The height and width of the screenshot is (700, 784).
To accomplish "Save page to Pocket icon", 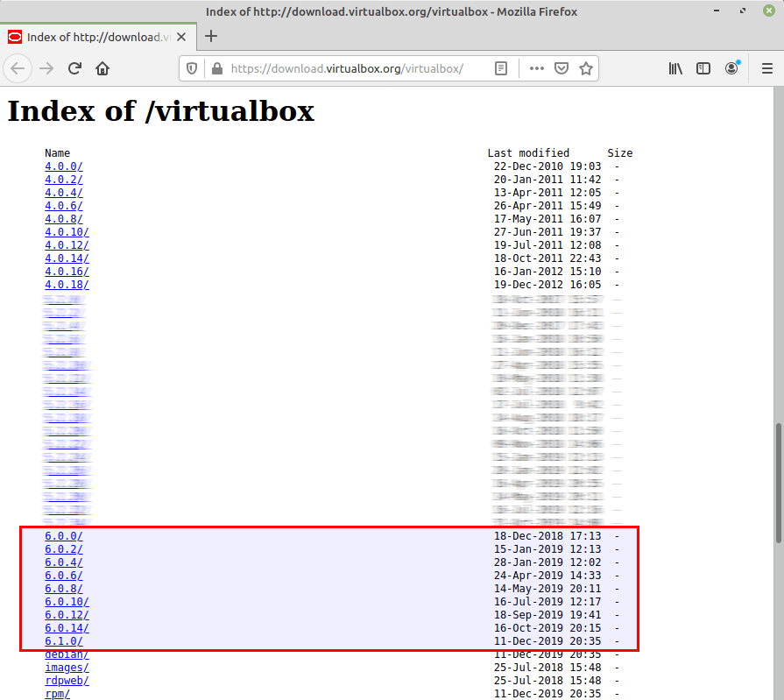I will tap(562, 68).
